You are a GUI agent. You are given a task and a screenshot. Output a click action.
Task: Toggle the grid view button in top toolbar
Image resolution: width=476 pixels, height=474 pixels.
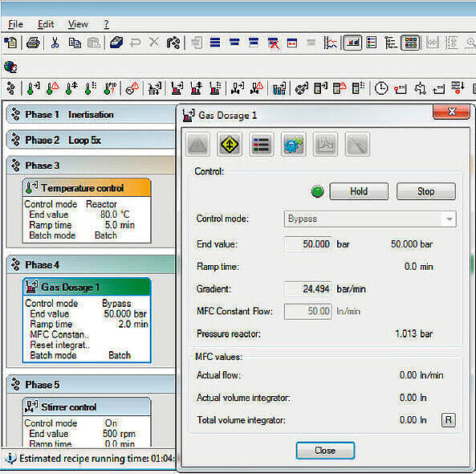click(410, 43)
